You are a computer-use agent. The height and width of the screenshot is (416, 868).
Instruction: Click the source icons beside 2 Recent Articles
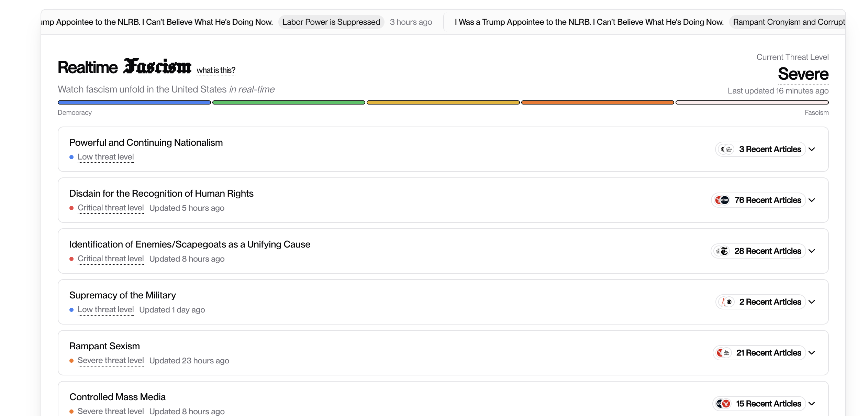point(726,302)
